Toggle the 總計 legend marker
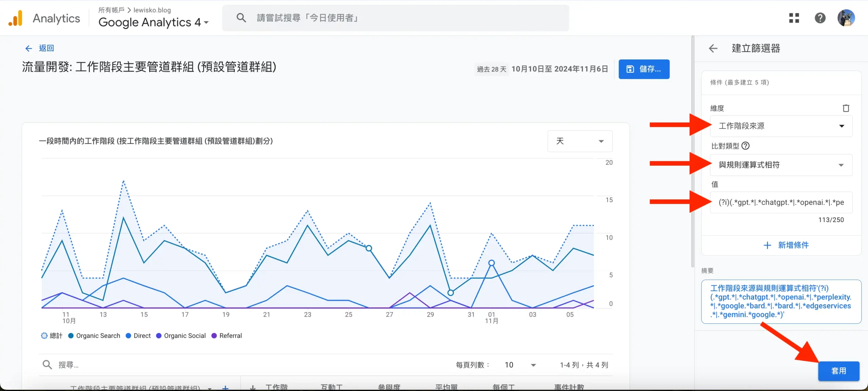Image resolution: width=868 pixels, height=391 pixels. point(44,336)
